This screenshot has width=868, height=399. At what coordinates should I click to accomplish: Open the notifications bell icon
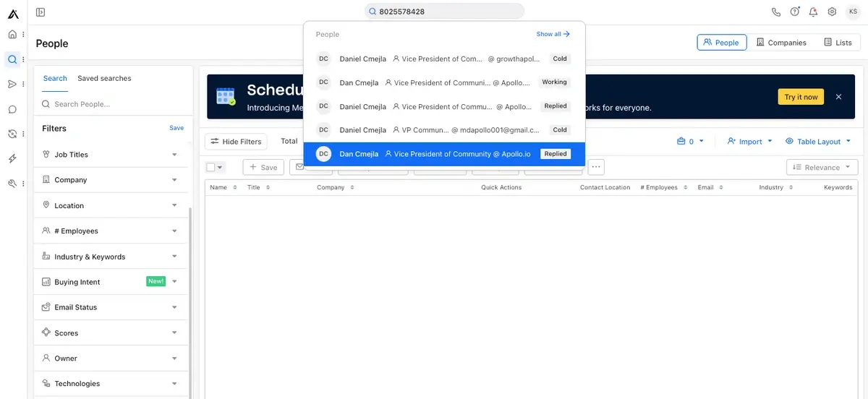(x=814, y=12)
